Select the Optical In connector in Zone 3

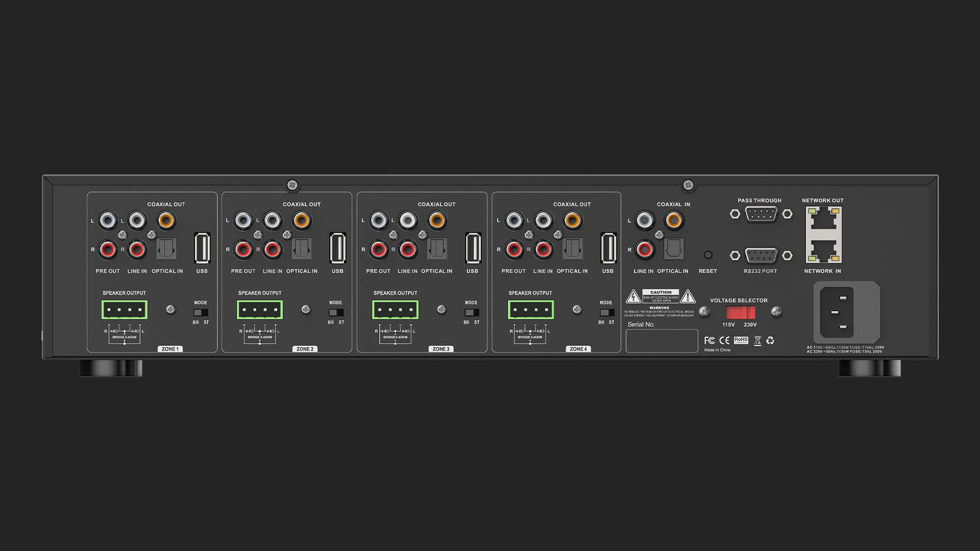(x=436, y=248)
